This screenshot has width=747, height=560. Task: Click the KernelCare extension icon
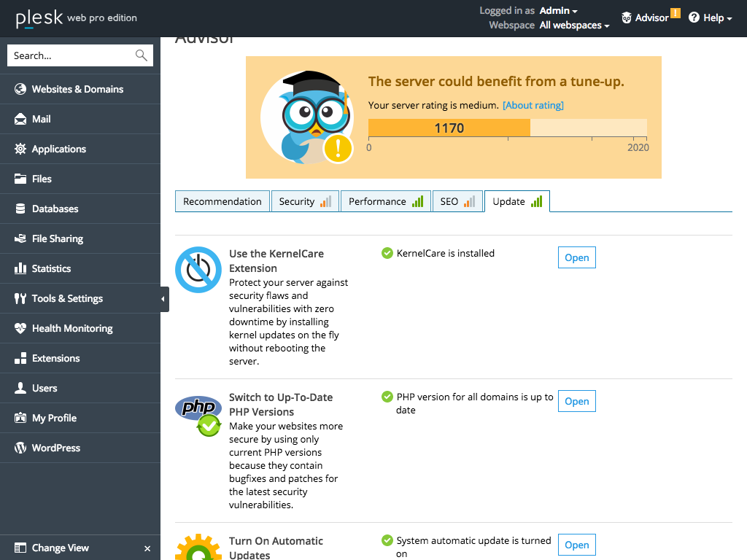(x=198, y=270)
